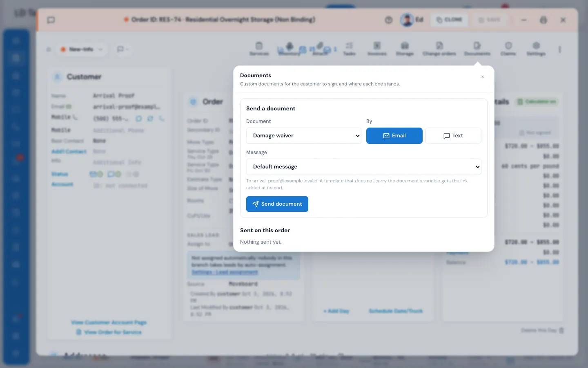Click the Send document button
Image resolution: width=588 pixels, height=368 pixels.
pyautogui.click(x=277, y=204)
